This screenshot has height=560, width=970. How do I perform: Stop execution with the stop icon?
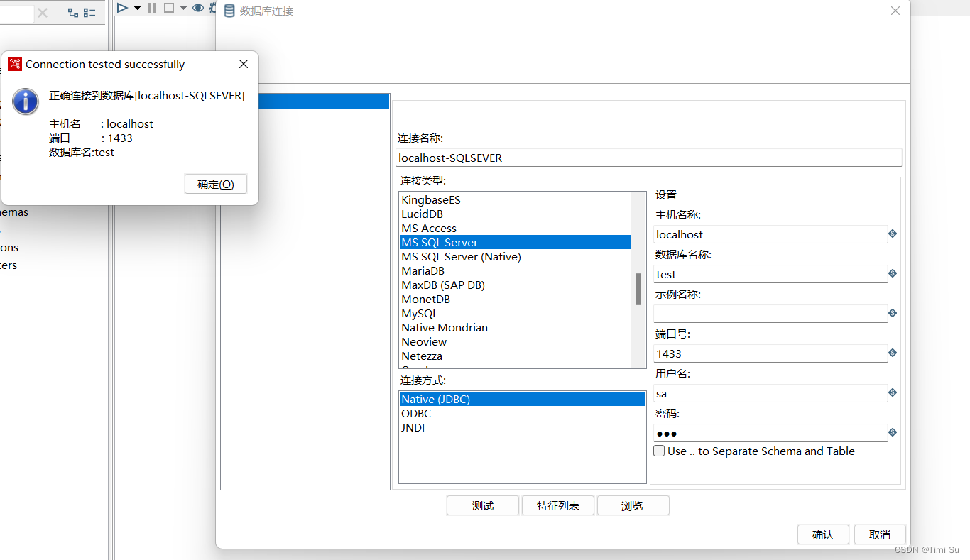click(x=168, y=8)
